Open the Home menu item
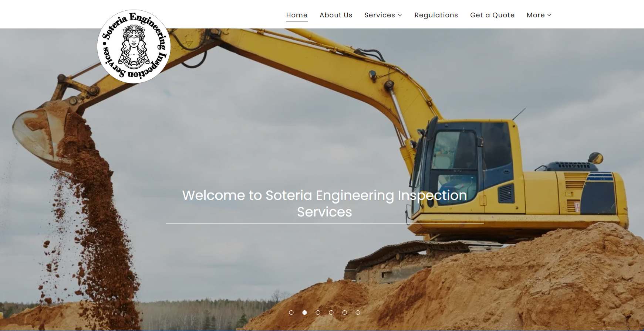This screenshot has width=644, height=331. 297,15
